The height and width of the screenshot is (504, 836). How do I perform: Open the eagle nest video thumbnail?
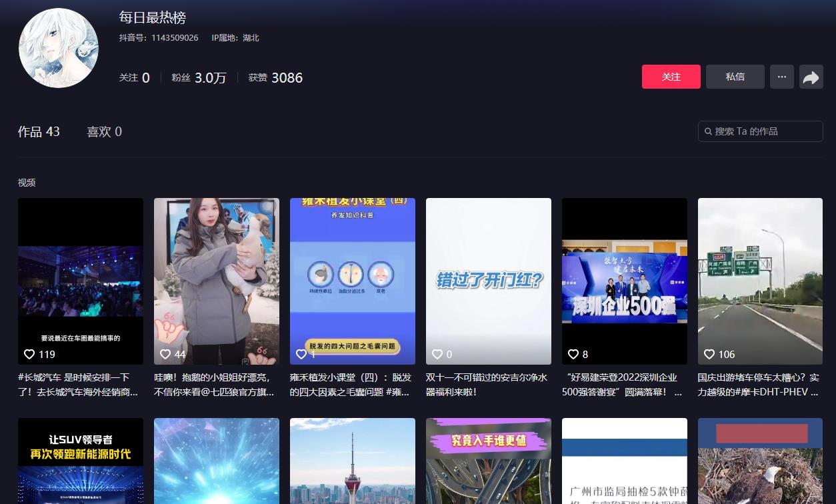[760, 461]
